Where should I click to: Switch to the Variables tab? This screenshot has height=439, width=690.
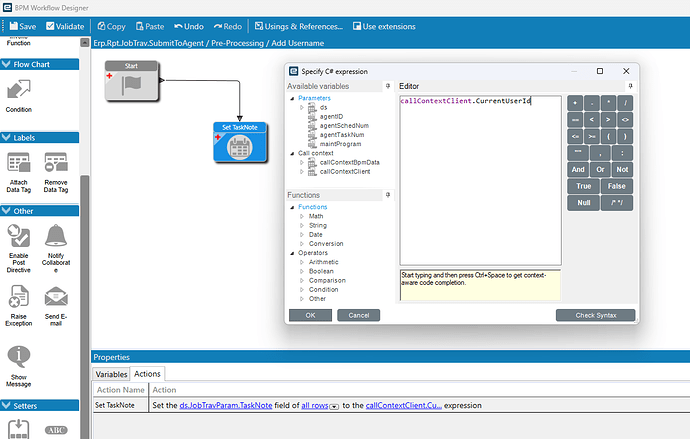[x=111, y=374]
